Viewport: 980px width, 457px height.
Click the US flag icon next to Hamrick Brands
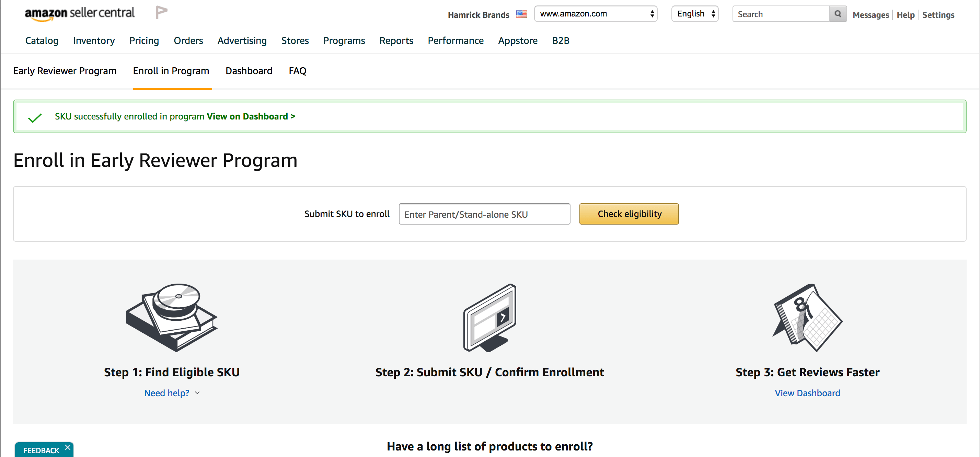pyautogui.click(x=522, y=14)
